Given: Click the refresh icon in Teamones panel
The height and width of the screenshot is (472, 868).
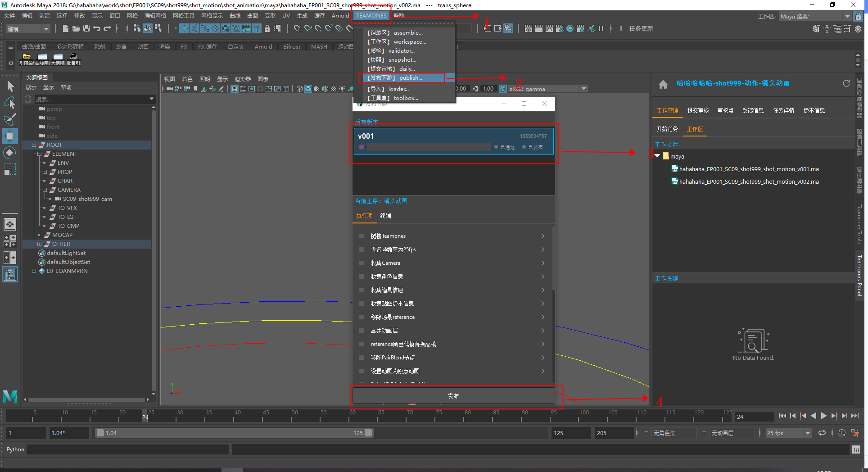Looking at the screenshot, I should [846, 83].
